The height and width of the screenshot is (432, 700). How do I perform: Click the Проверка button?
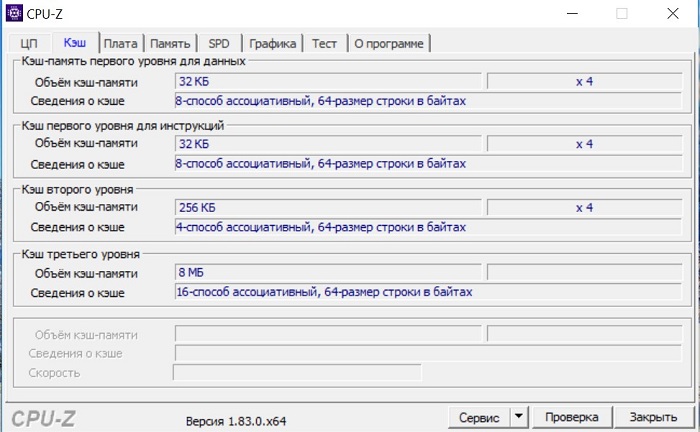click(572, 417)
